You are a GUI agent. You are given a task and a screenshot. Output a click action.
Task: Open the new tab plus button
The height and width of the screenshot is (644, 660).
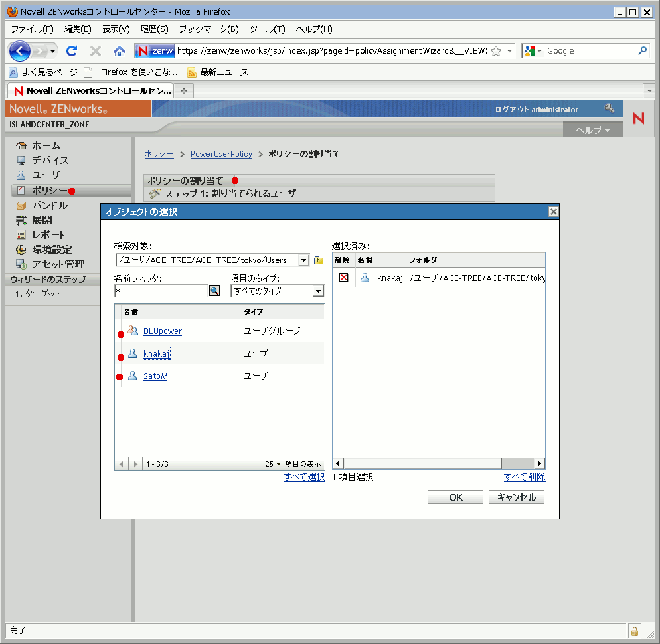tap(184, 90)
